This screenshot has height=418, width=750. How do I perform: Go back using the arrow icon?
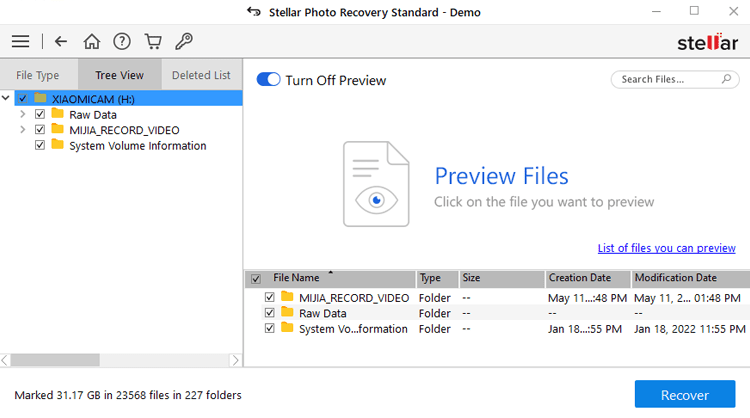click(x=61, y=42)
